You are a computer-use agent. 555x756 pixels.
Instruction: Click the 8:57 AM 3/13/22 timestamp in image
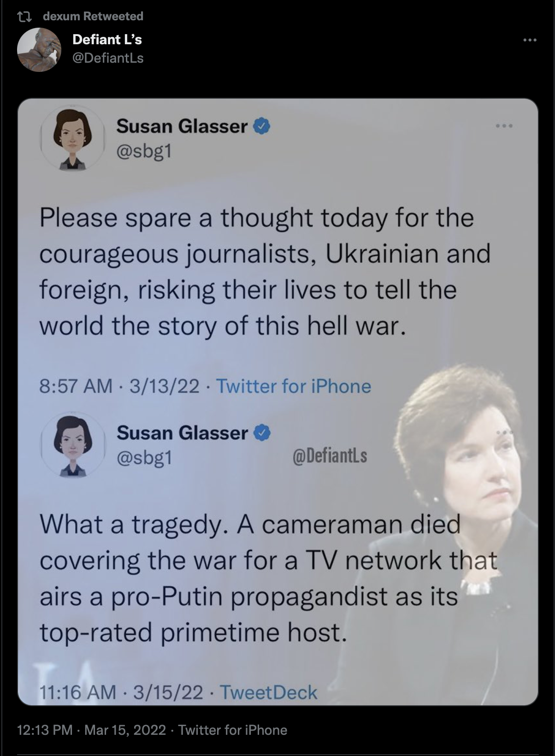click(x=119, y=386)
